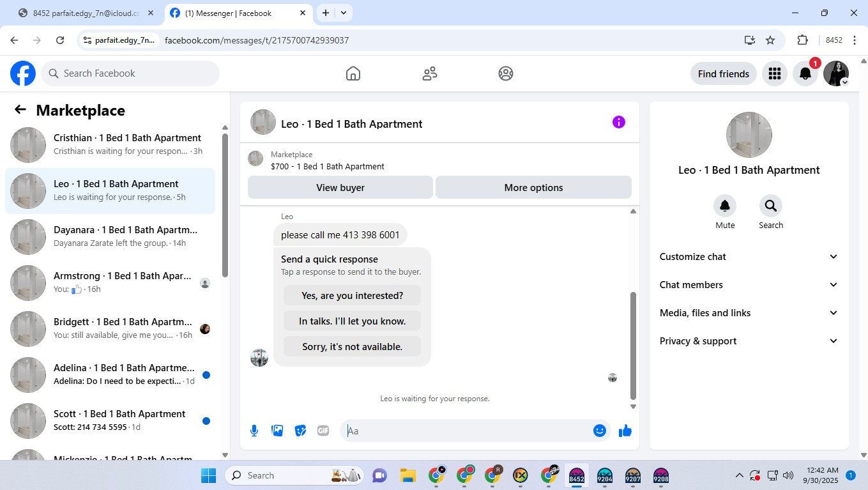
Task: Expand Customize chat section
Action: 749,257
